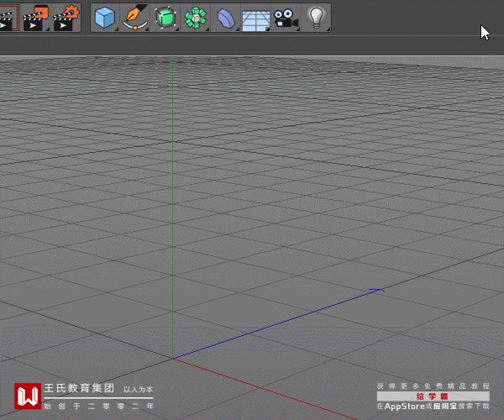Add a Camera object

pyautogui.click(x=286, y=18)
